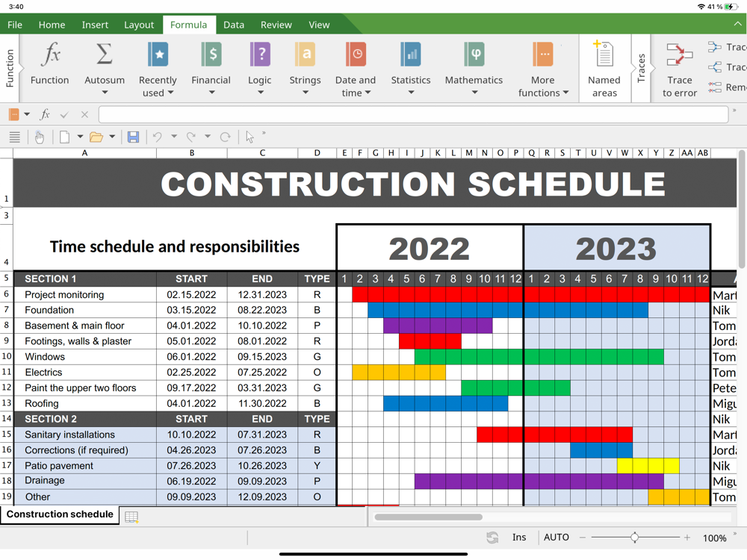The image size is (747, 560).
Task: Toggle Ins insert mode in status bar
Action: tap(519, 537)
